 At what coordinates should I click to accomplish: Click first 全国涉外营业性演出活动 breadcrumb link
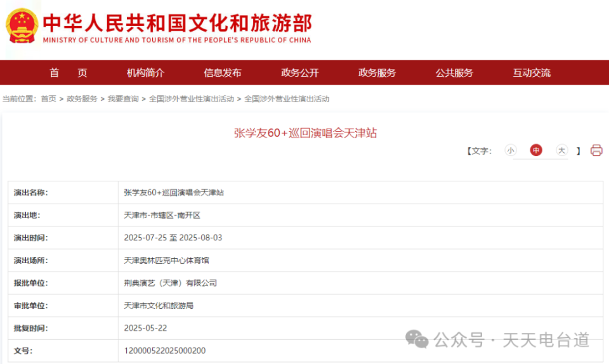[192, 99]
